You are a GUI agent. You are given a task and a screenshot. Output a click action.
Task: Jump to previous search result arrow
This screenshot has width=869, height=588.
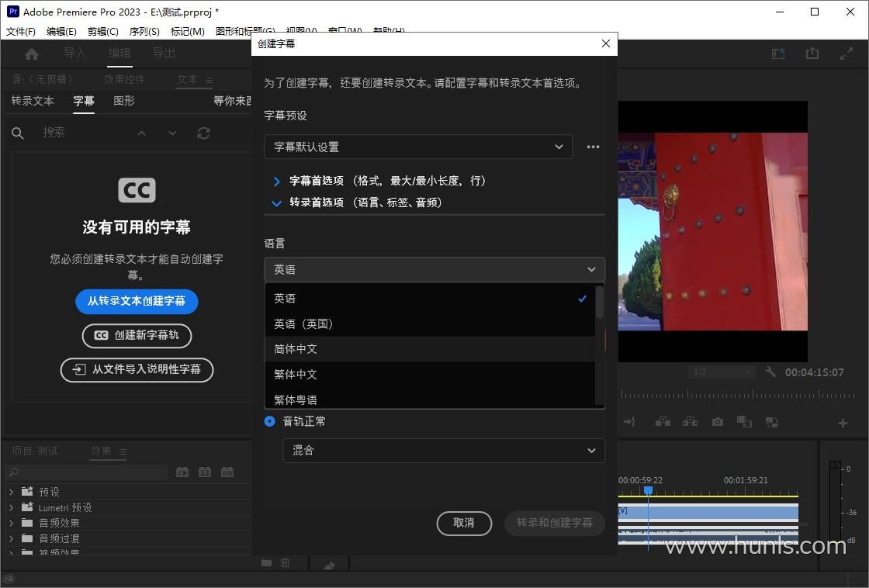(x=142, y=133)
